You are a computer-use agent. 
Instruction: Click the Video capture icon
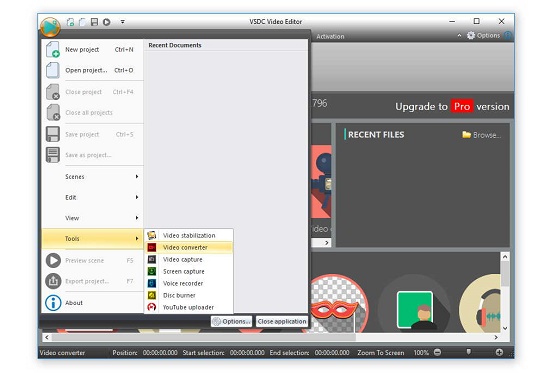152,259
